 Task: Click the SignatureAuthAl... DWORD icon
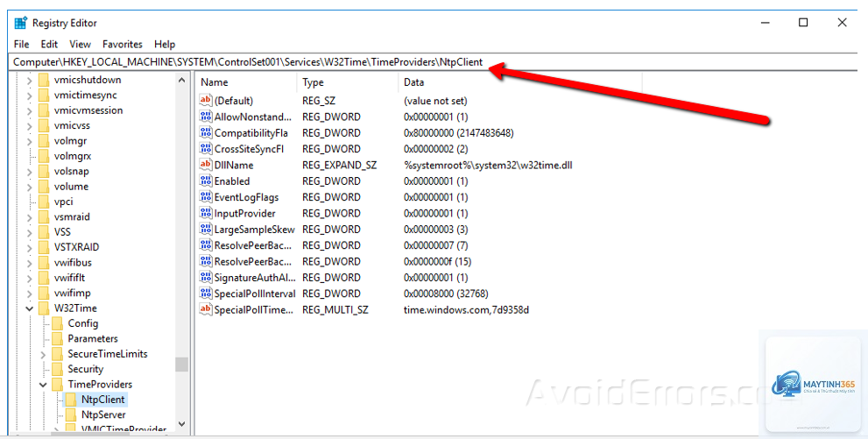[x=206, y=278]
